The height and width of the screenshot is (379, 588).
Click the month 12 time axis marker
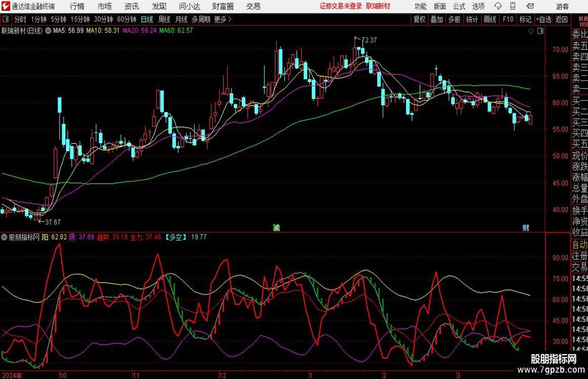tap(223, 375)
